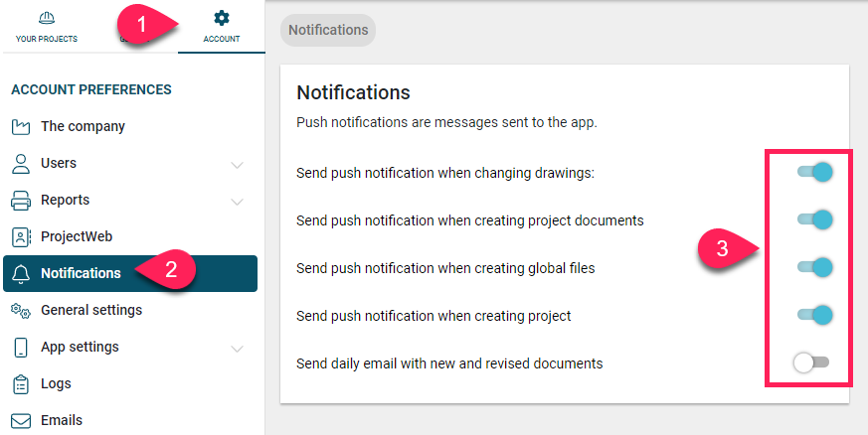Expand the Users submenu chevron
This screenshot has height=435, width=868.
click(x=237, y=165)
